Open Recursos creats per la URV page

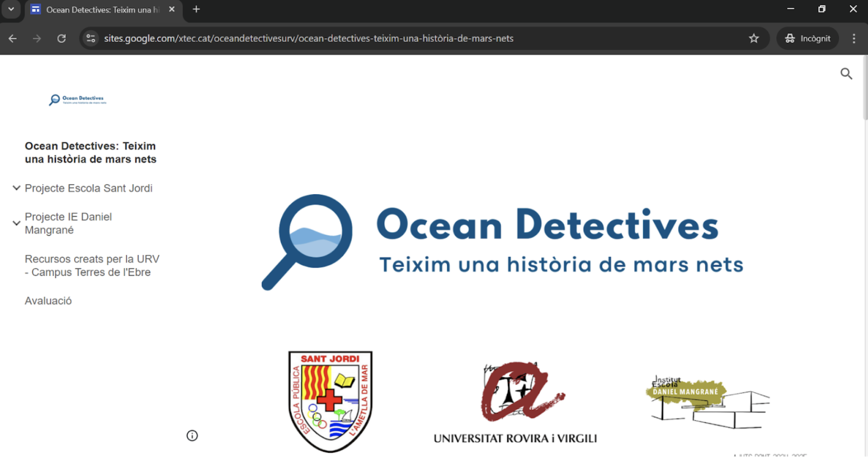[92, 265]
